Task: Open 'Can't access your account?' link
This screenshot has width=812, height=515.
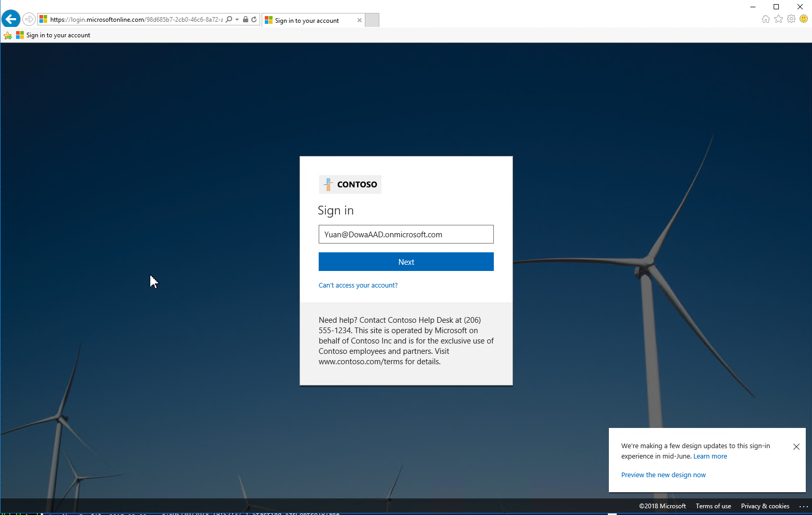Action: pyautogui.click(x=358, y=285)
